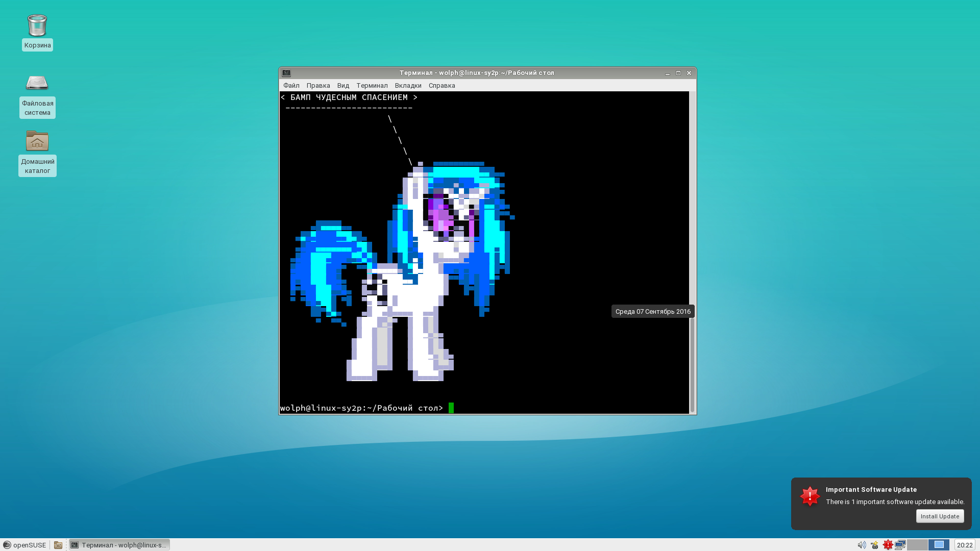Click the red software update tray icon
The image size is (980, 551).
[888, 545]
